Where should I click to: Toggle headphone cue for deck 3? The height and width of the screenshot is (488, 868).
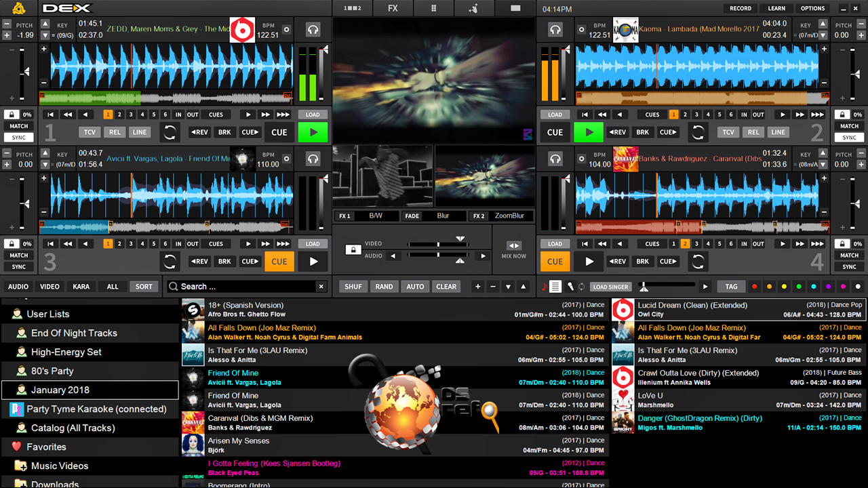click(x=313, y=159)
